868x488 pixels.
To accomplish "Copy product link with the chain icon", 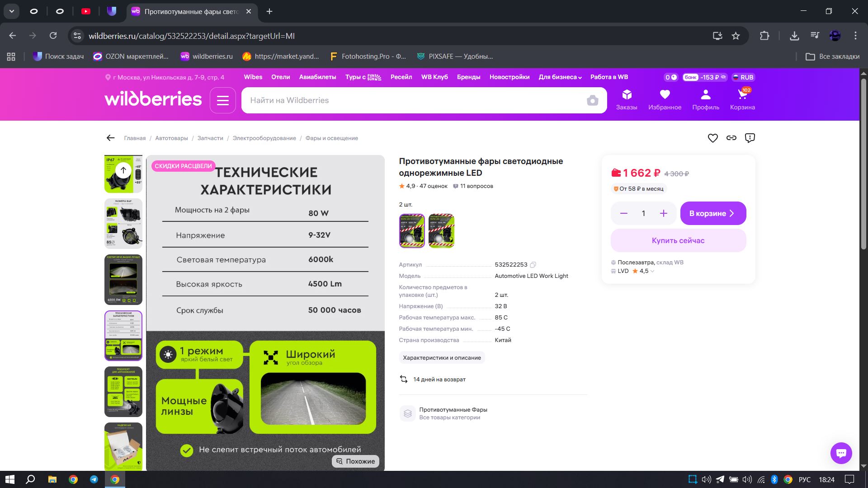I will click(x=731, y=138).
